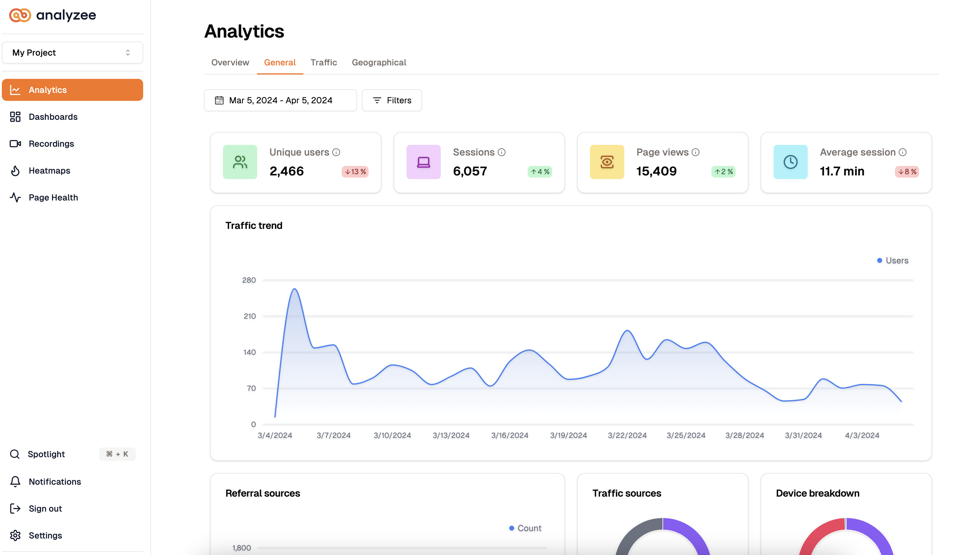Open the date range picker Mar 5 - Apr 5
Image resolution: width=980 pixels, height=555 pixels.
[280, 100]
